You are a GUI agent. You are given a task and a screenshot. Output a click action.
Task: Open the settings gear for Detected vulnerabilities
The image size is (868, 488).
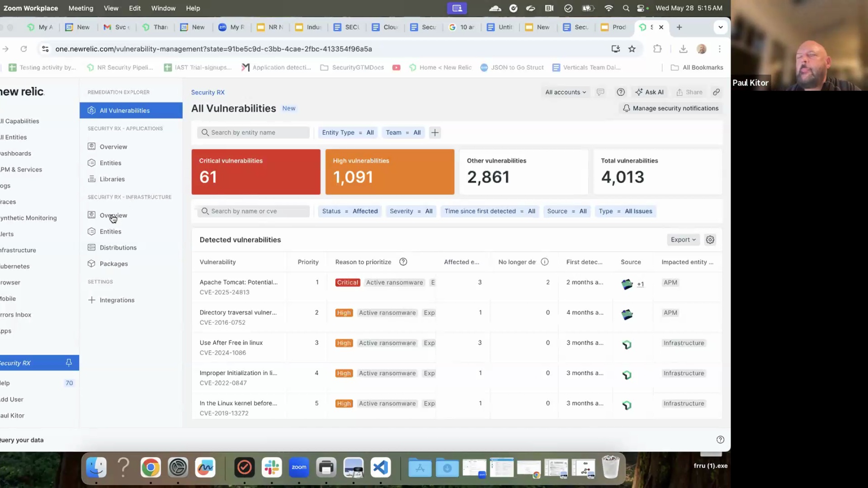coord(710,240)
